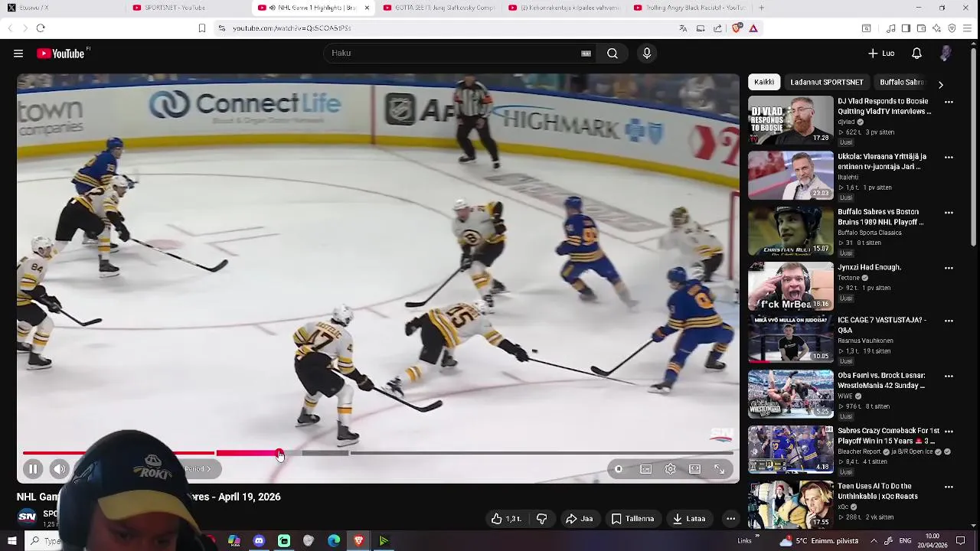Open DJ Vlad Responds to Boosie thumbnail
The image size is (980, 551).
[x=791, y=119]
